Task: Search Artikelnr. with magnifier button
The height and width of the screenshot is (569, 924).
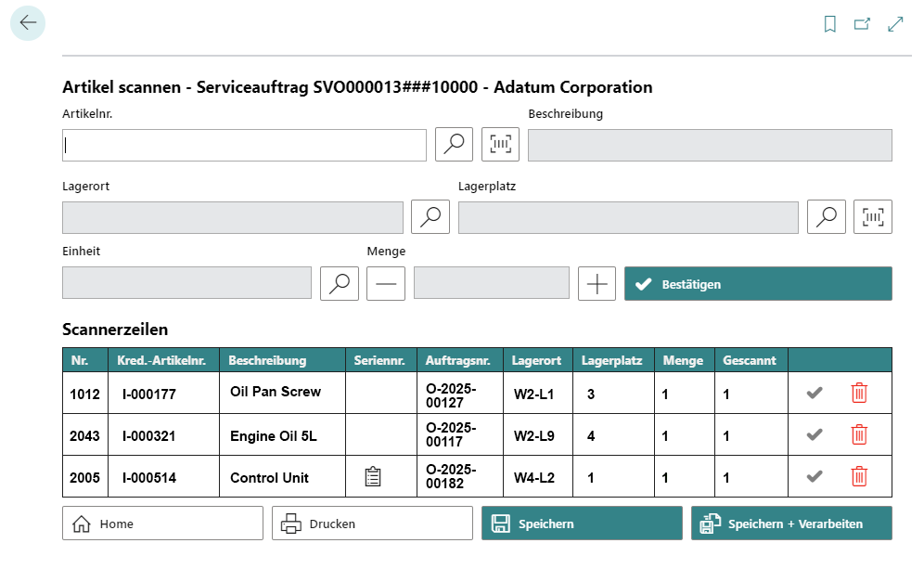Action: coord(454,145)
